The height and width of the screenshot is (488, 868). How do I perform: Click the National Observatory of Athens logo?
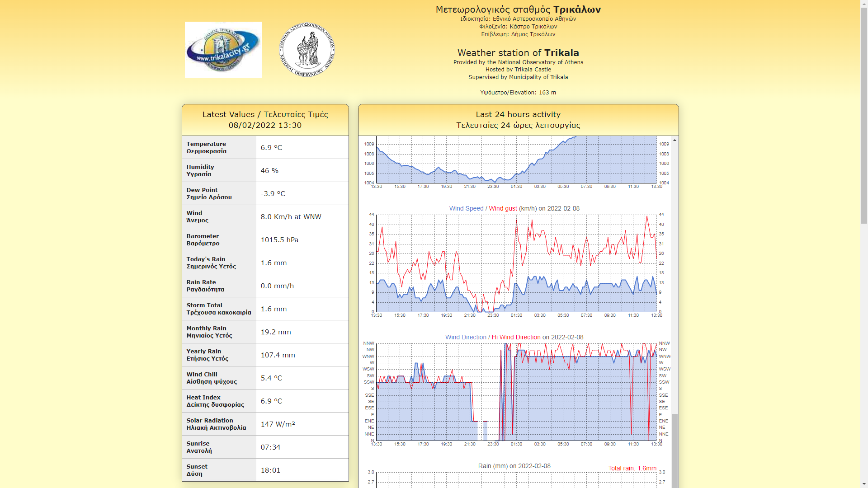(x=307, y=50)
